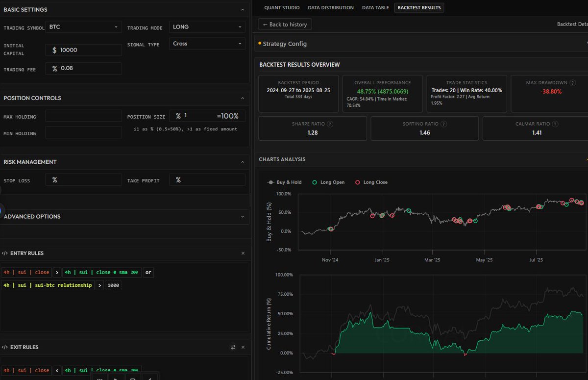Image resolution: width=588 pixels, height=380 pixels.
Task: Click the '-38.80%' drawdown value
Action: [x=551, y=91]
